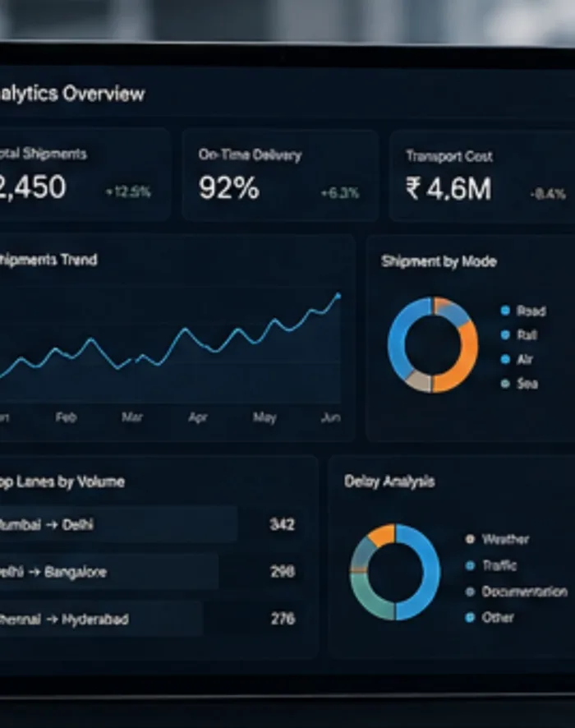Toggle the Documentation legend entry
This screenshot has width=575, height=728.
click(x=517, y=592)
